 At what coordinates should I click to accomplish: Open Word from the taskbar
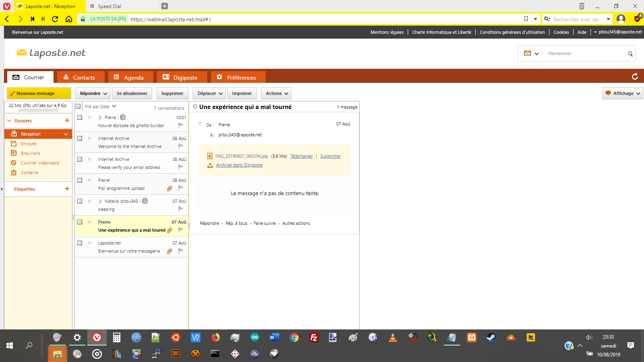[275, 337]
